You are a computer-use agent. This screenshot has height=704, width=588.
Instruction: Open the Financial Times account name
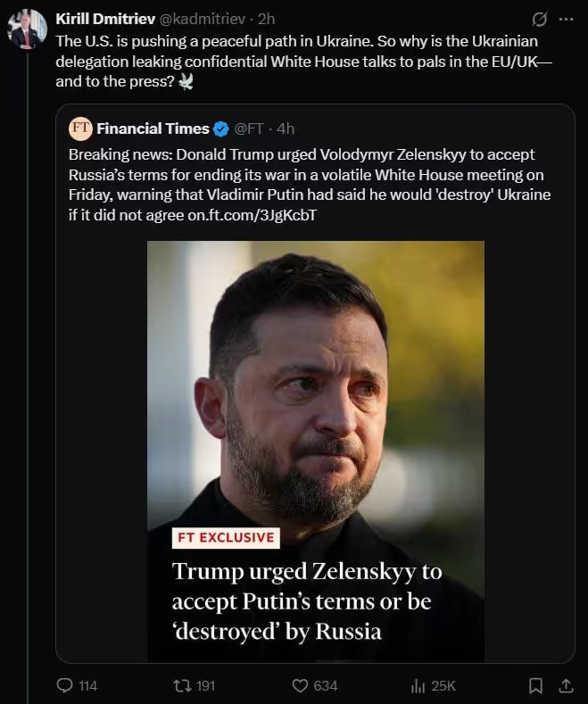pyautogui.click(x=153, y=129)
